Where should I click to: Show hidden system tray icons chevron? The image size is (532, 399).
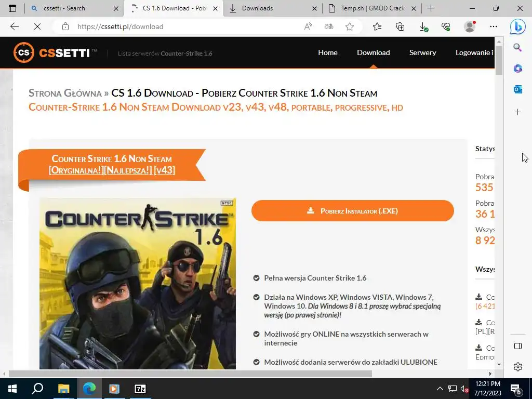point(440,389)
